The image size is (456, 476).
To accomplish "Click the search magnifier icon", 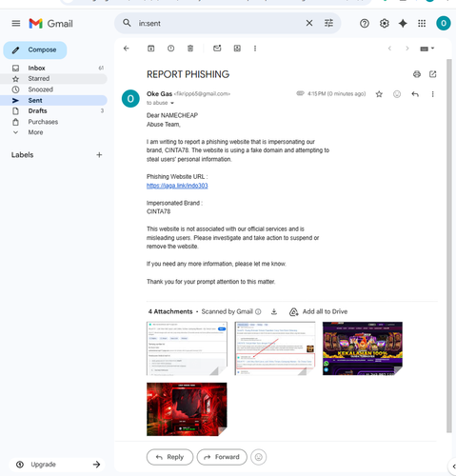I will click(x=127, y=23).
